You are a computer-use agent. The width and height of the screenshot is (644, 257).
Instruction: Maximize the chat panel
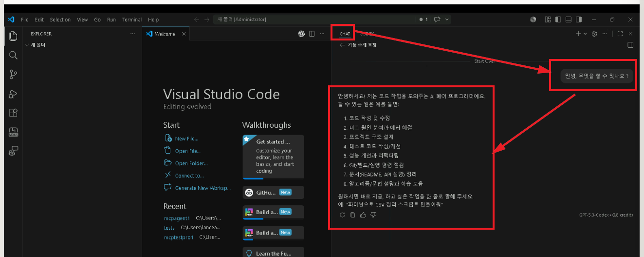[620, 34]
